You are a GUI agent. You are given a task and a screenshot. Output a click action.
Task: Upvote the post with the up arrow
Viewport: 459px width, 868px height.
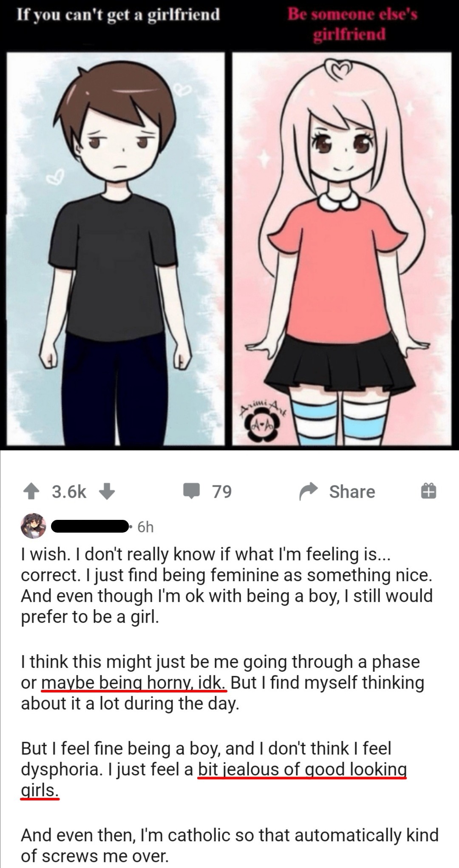(x=31, y=491)
